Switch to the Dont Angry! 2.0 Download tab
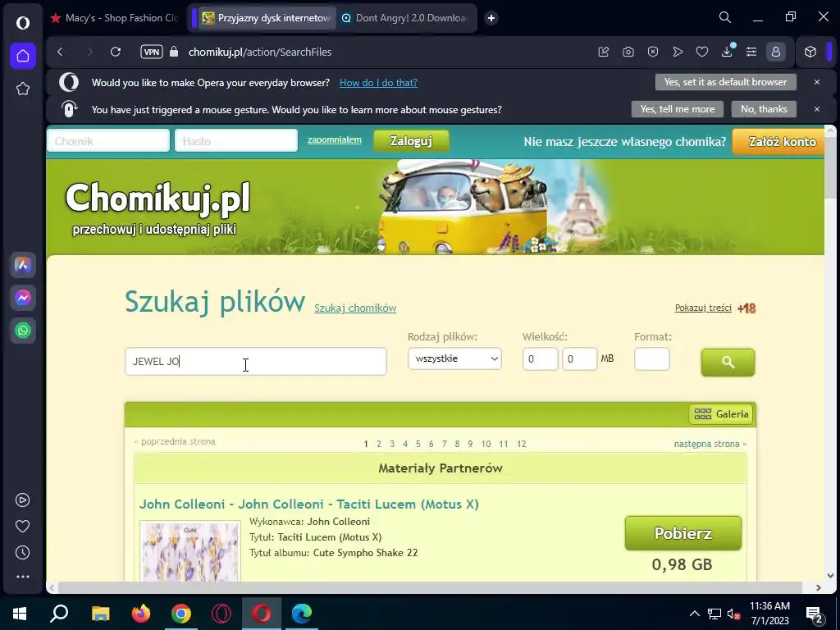This screenshot has height=630, width=840. click(x=406, y=18)
